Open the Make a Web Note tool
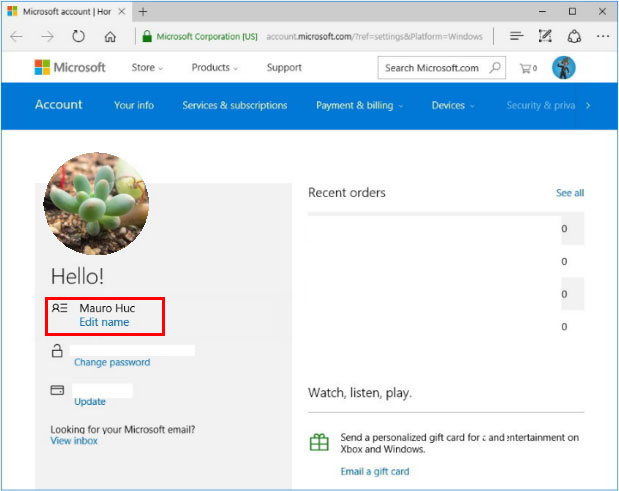Screen dimensions: 619x491 545,36
